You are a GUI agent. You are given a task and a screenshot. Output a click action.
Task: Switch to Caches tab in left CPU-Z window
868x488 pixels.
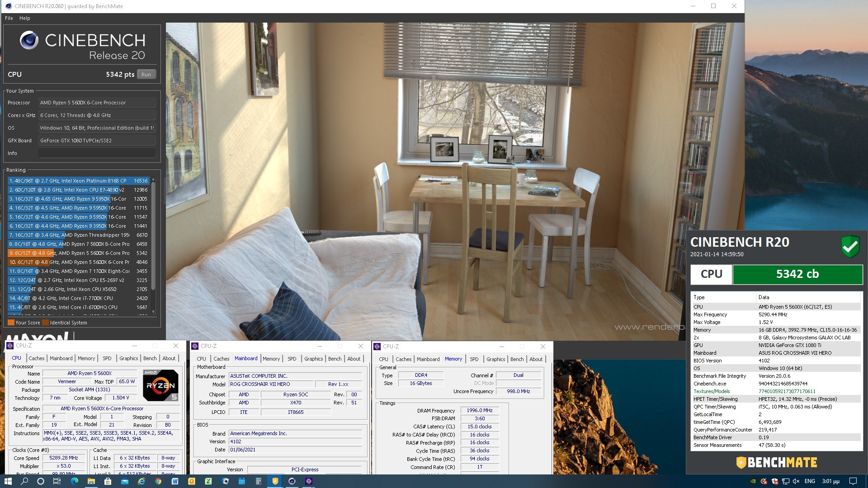tap(37, 358)
